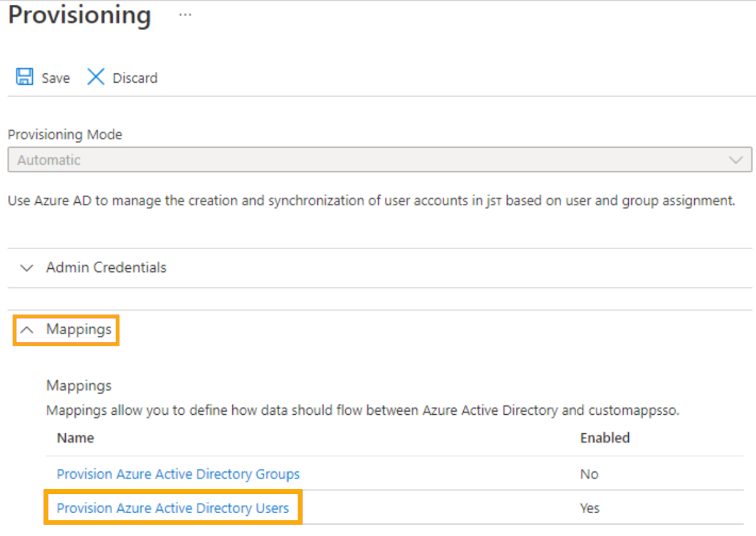Click the floppy disk Save icon
756x536 pixels.
pyautogui.click(x=25, y=77)
